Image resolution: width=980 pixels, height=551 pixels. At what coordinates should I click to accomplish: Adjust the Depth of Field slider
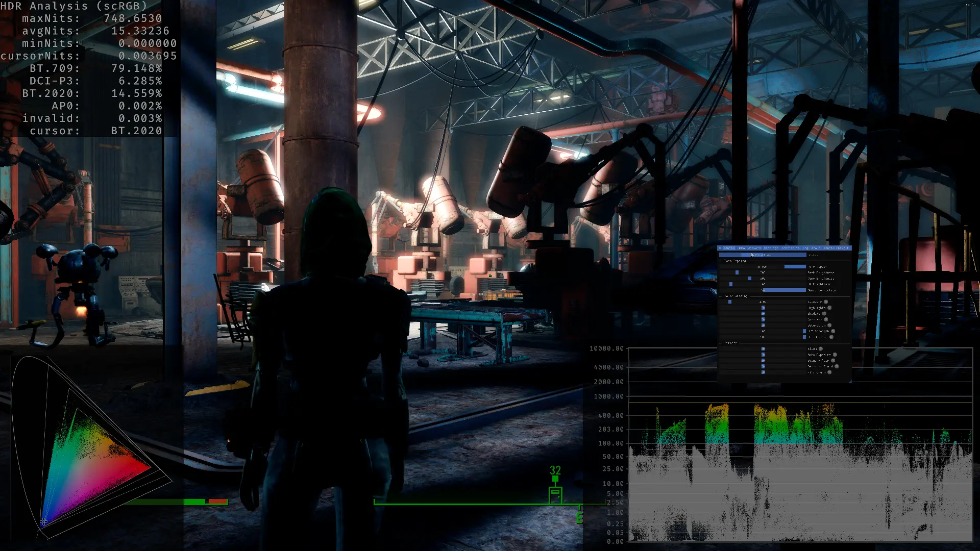pos(763,366)
